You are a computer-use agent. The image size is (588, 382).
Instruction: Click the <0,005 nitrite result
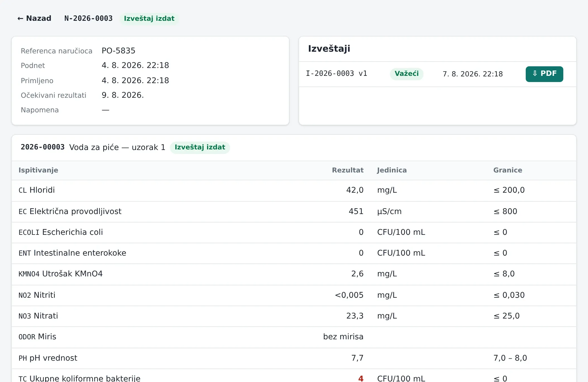[x=349, y=295]
